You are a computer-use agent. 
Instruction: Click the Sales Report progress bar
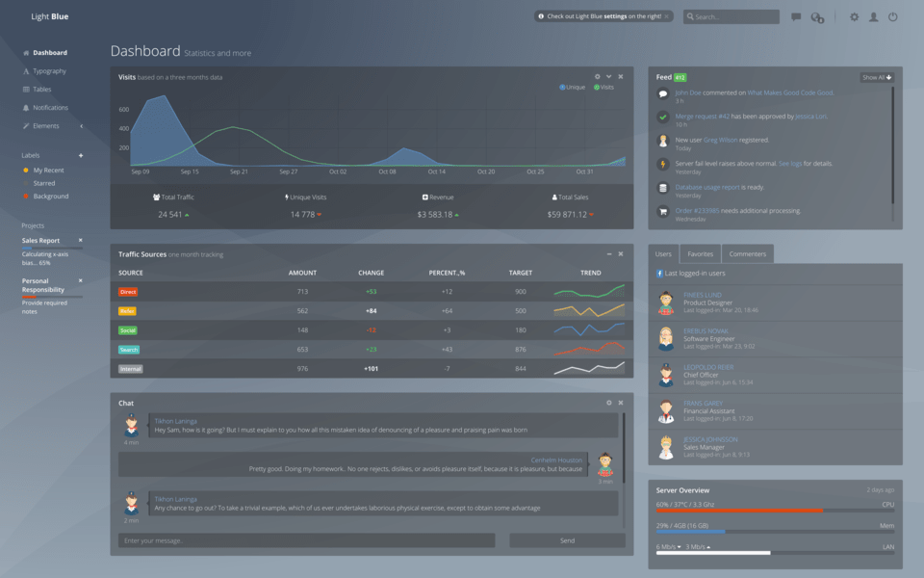pyautogui.click(x=52, y=249)
